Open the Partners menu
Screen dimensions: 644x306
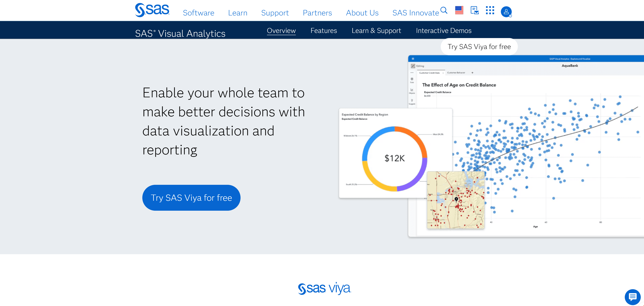click(x=317, y=13)
